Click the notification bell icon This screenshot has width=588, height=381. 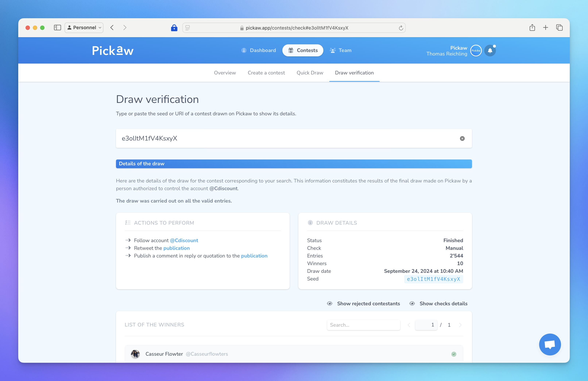click(490, 51)
